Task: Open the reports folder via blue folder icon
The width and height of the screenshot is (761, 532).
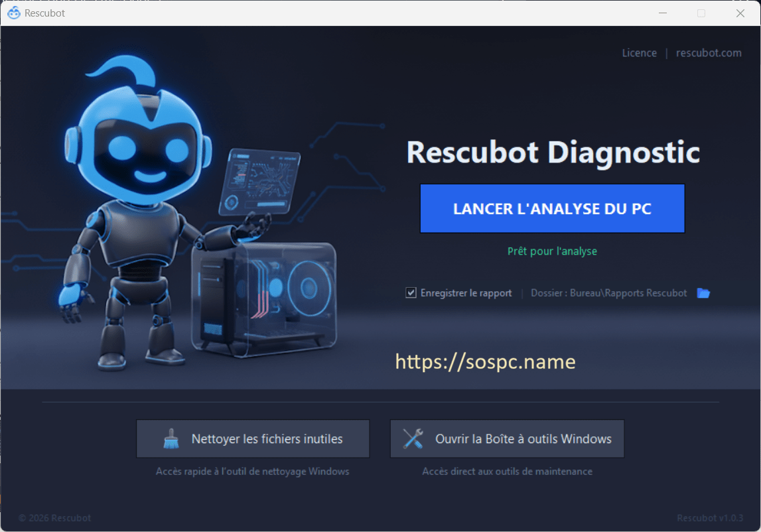Action: [x=703, y=293]
